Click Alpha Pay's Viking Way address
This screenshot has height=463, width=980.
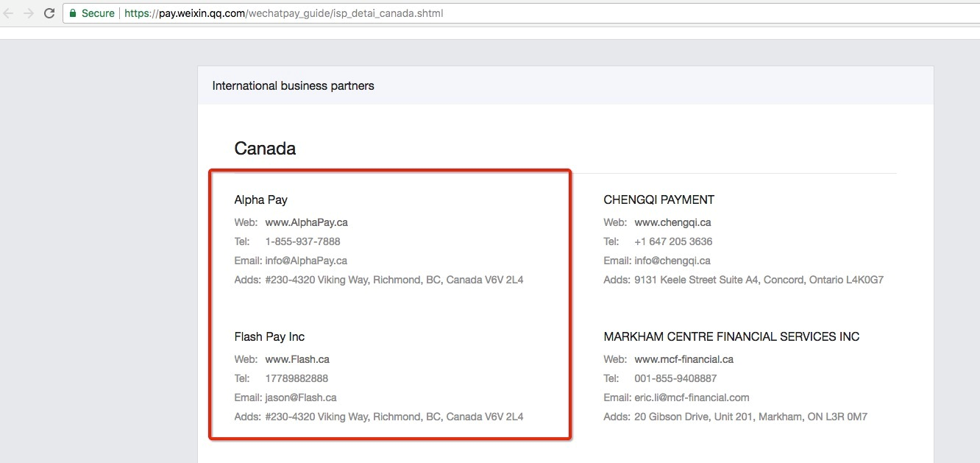(394, 280)
